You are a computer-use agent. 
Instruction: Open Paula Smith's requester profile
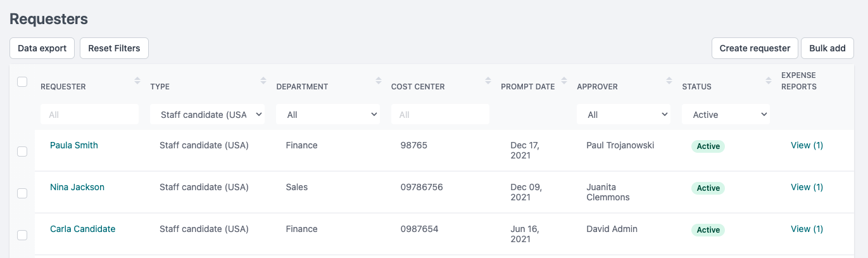[x=74, y=145]
